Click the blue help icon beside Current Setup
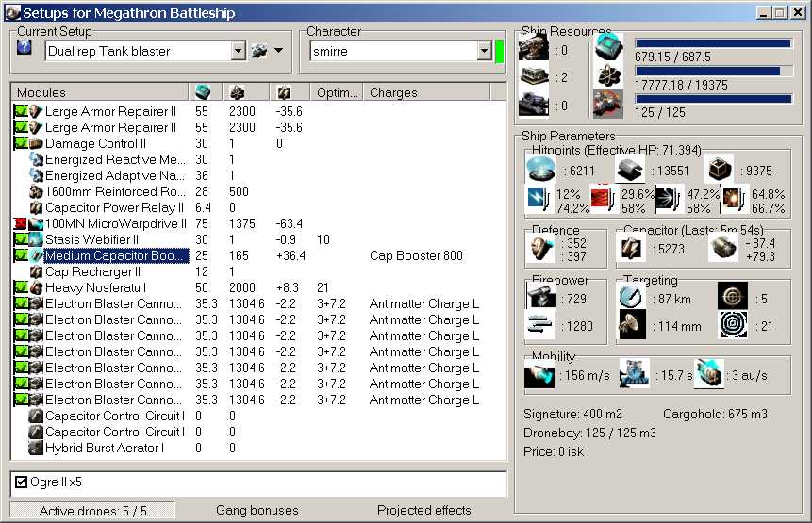The image size is (812, 523). 25,48
